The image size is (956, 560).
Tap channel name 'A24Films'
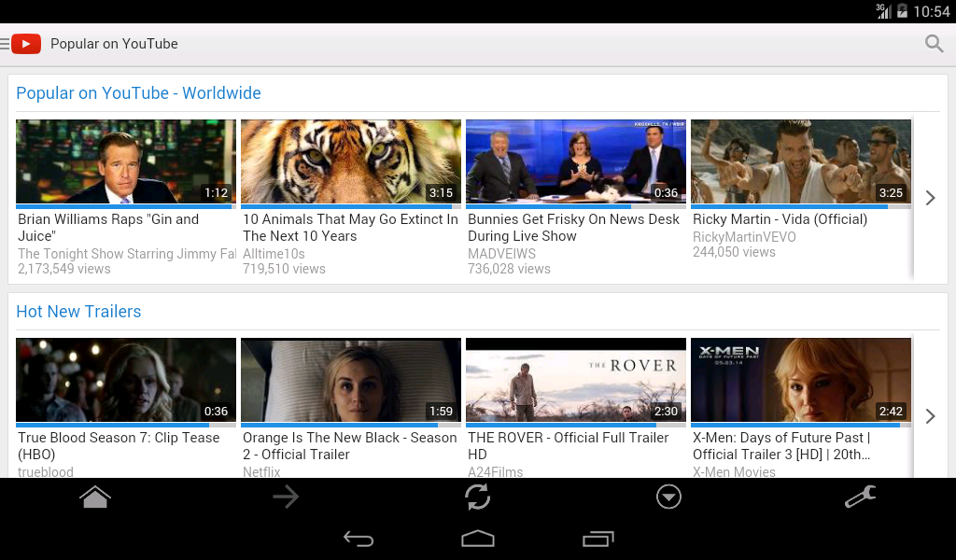pyautogui.click(x=495, y=471)
